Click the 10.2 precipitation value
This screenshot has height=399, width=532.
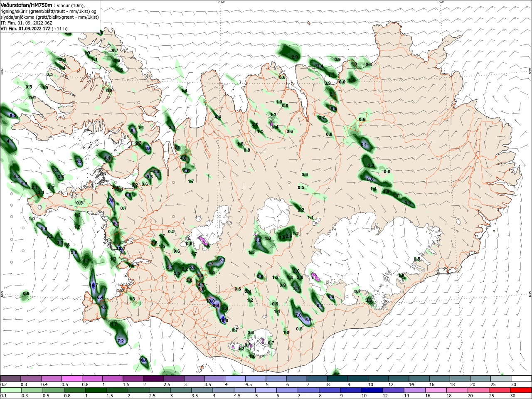pyautogui.click(x=121, y=249)
